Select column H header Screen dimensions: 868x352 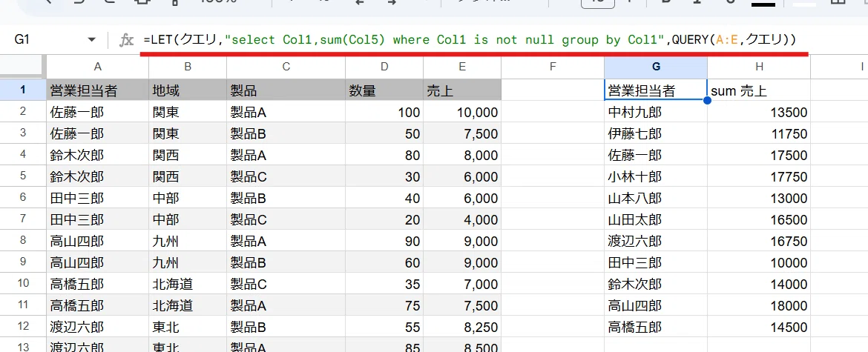(759, 67)
